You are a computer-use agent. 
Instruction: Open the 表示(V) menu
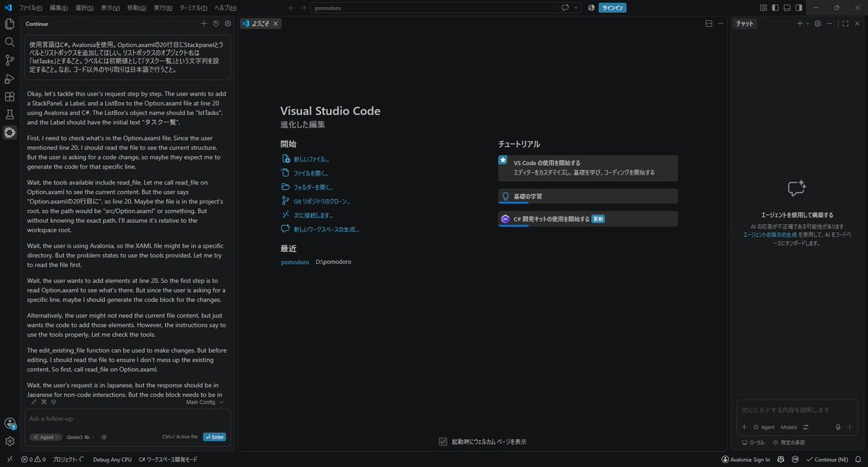[x=110, y=7]
